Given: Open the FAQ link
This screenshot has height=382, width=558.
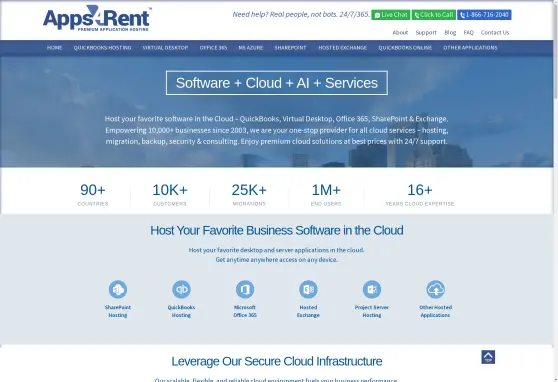Looking at the screenshot, I should click(468, 32).
